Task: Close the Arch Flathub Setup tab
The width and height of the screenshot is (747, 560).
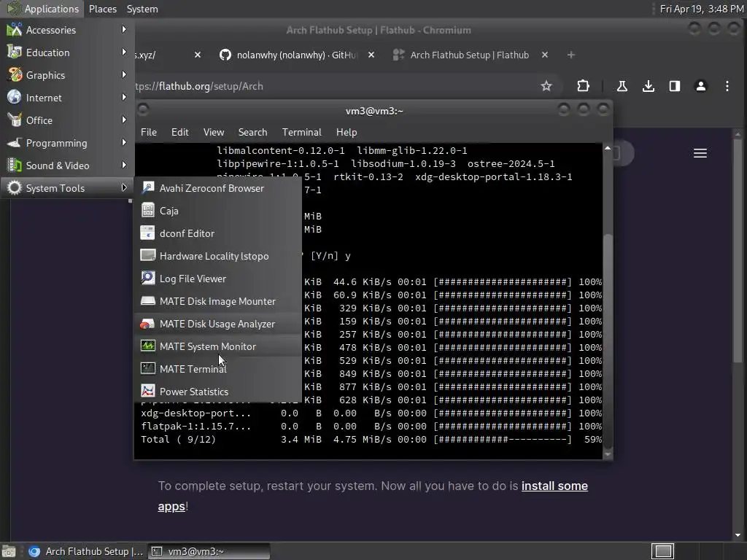Action: point(545,55)
